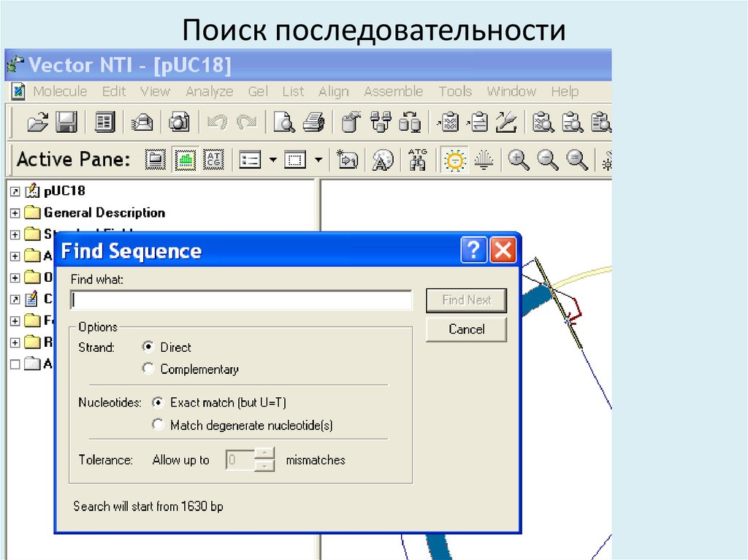
Task: Cancel the Find Sequence dialog
Action: [466, 329]
